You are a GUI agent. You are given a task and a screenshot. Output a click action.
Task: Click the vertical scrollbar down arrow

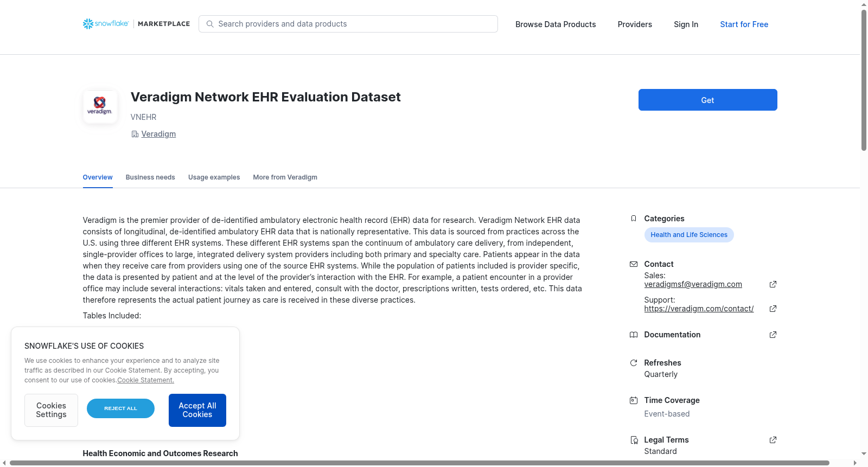pyautogui.click(x=864, y=454)
